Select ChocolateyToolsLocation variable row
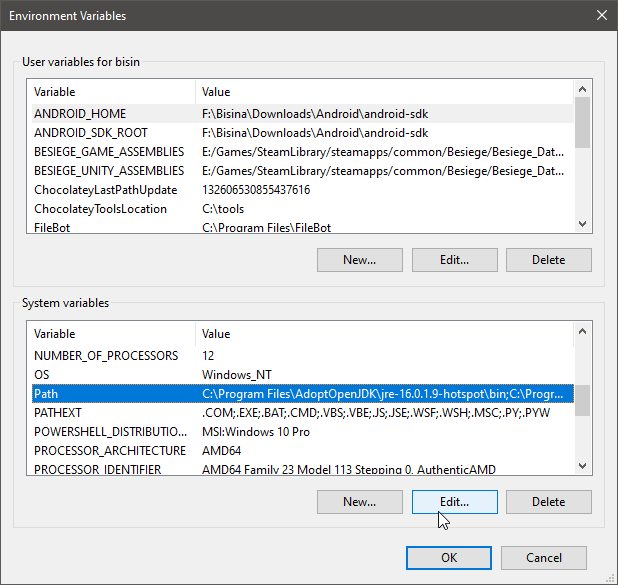The height and width of the screenshot is (585, 618). pyautogui.click(x=302, y=209)
